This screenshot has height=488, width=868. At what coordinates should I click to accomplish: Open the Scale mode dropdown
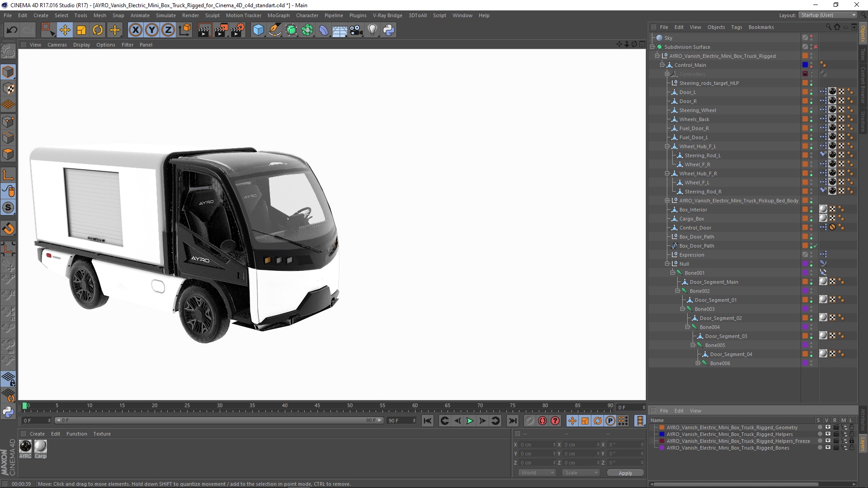pos(581,473)
